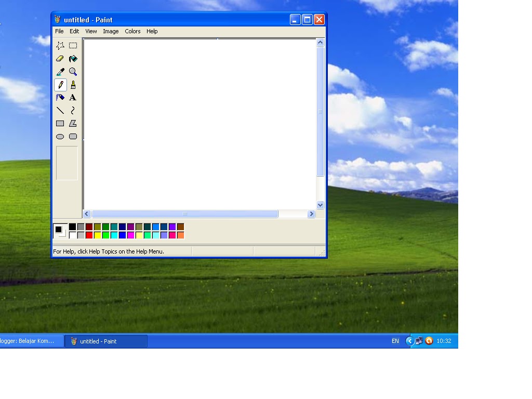Choose the Brush tool
Image resolution: width=532 pixels, height=399 pixels.
tap(73, 85)
